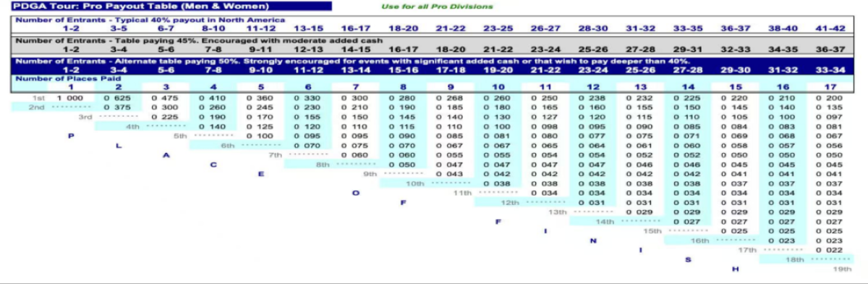Click the '0 185' payout value
Viewport: 868px width, 284px height.
point(450,106)
